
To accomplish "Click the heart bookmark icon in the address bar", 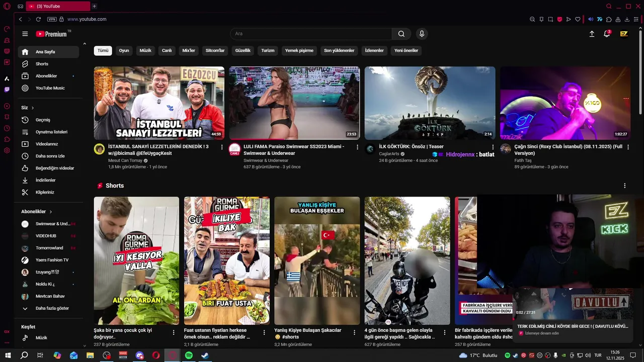I will pos(578,19).
